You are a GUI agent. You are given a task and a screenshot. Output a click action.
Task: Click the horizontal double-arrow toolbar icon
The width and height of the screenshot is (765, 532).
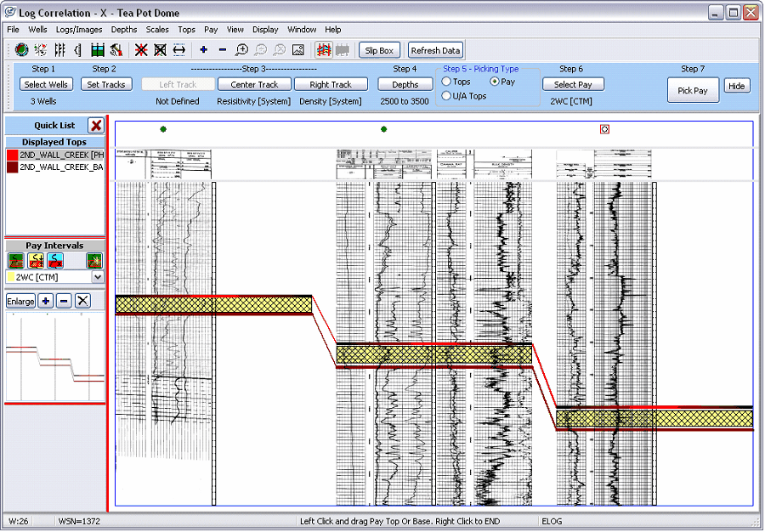coord(179,50)
